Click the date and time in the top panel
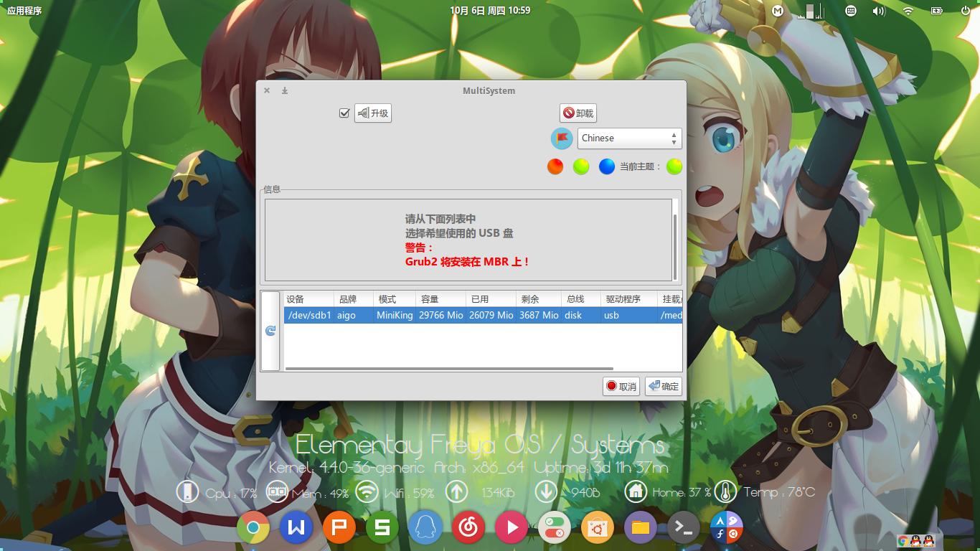This screenshot has width=980, height=551. click(x=490, y=11)
